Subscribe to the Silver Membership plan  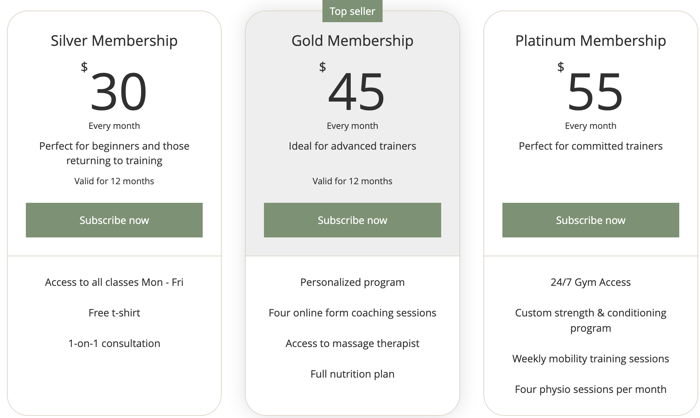[x=114, y=220]
